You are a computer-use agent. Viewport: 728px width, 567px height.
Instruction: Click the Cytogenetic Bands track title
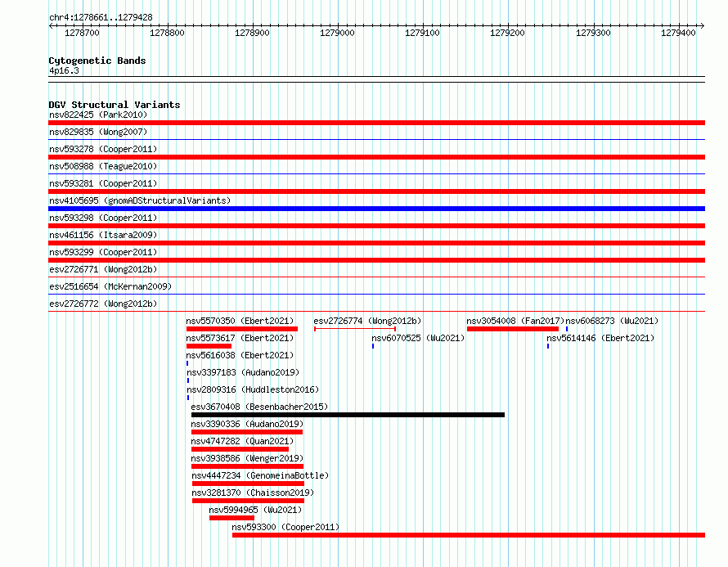tap(97, 61)
